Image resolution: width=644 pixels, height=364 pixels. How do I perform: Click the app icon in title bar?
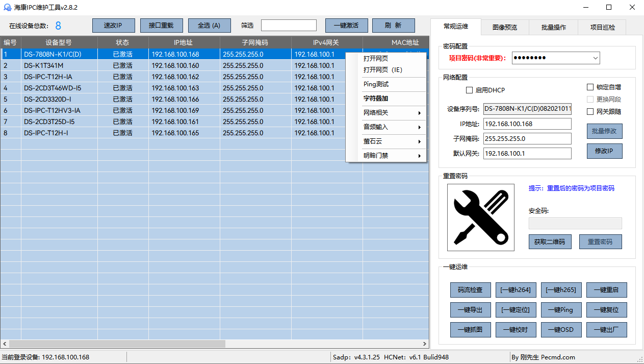coord(8,8)
